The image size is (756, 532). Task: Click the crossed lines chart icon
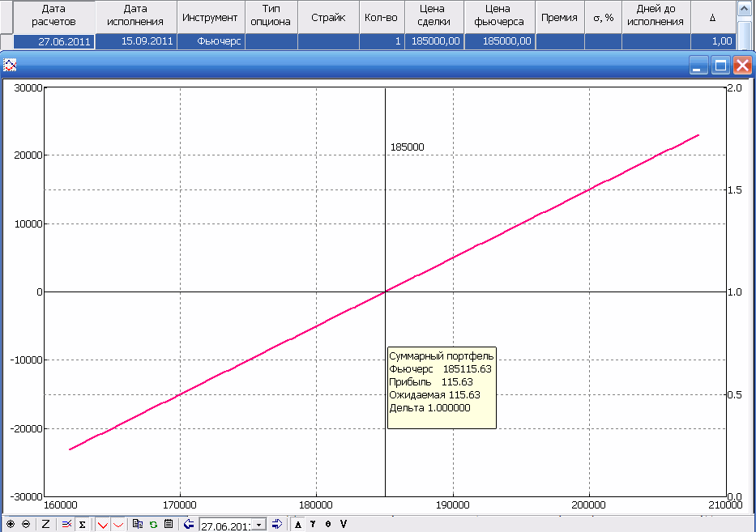[x=67, y=524]
